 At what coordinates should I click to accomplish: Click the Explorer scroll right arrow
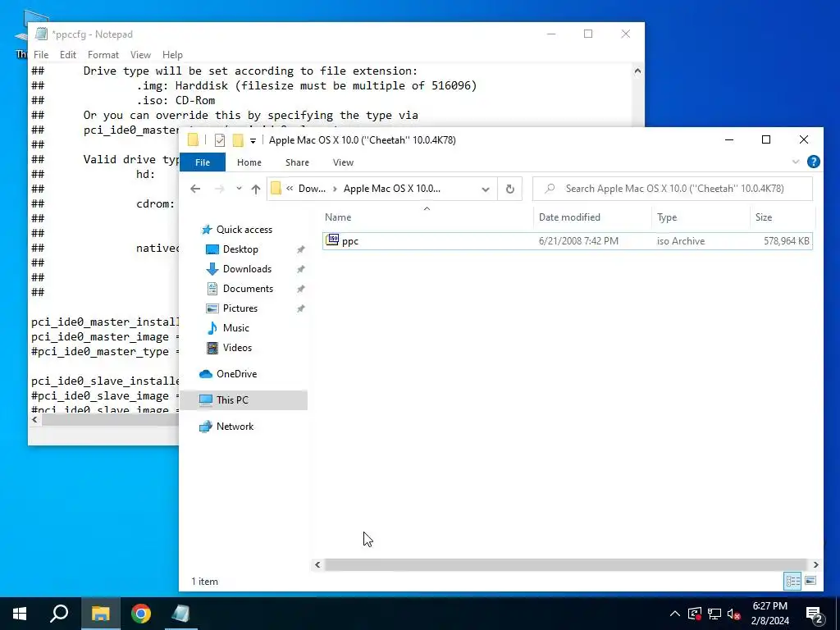tap(816, 564)
